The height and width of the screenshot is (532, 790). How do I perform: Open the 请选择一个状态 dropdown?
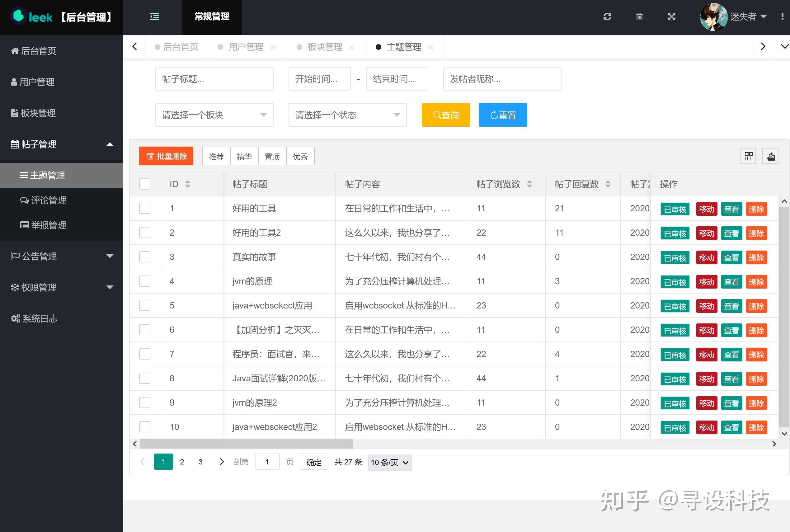347,115
